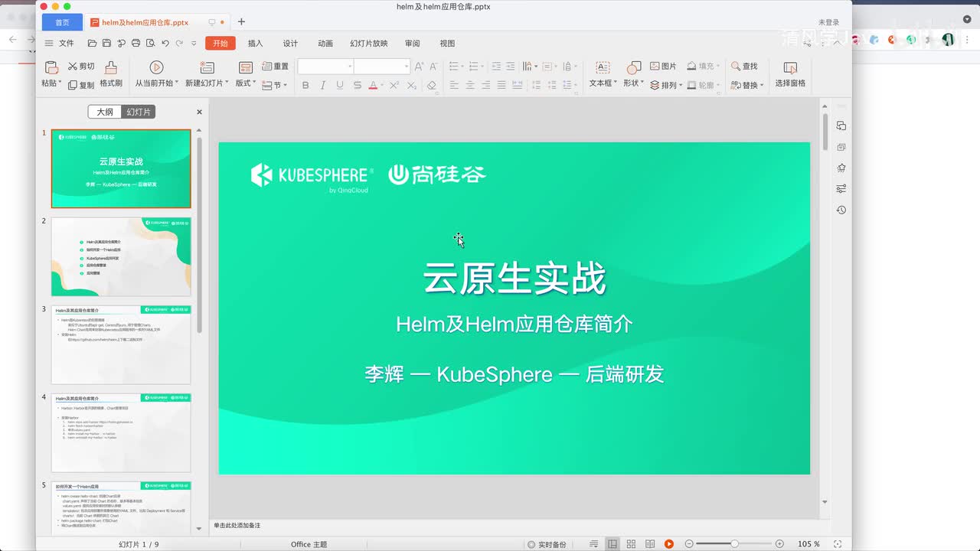Insert a Picture (图片)
980x551 pixels.
tap(663, 67)
